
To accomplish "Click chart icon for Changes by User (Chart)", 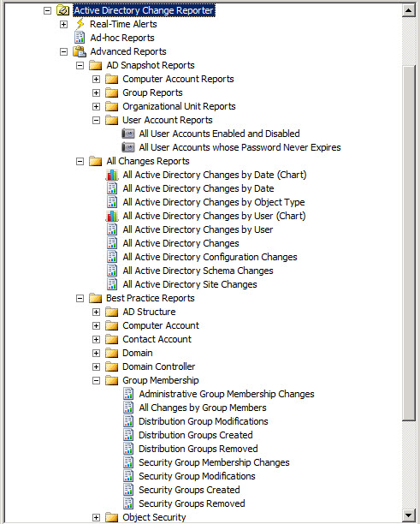I will tap(112, 216).
